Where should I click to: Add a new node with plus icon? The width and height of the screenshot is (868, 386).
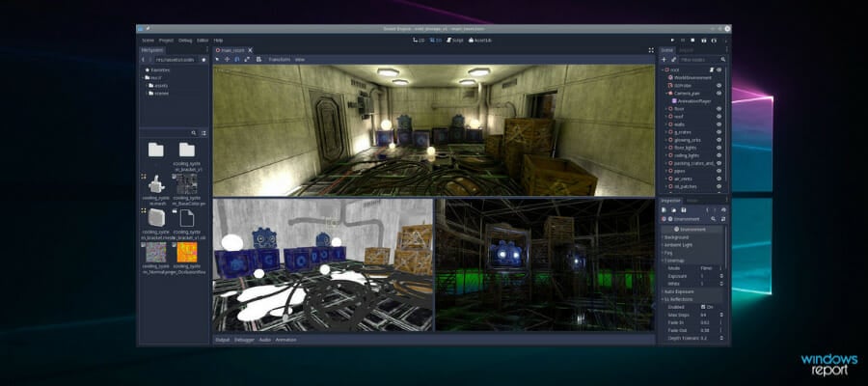pos(665,59)
